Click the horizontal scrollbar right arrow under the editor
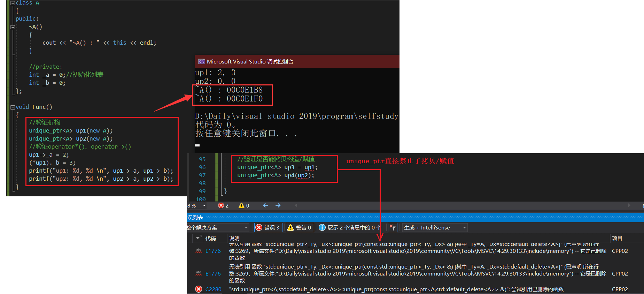This screenshot has width=644, height=294. coord(629,205)
